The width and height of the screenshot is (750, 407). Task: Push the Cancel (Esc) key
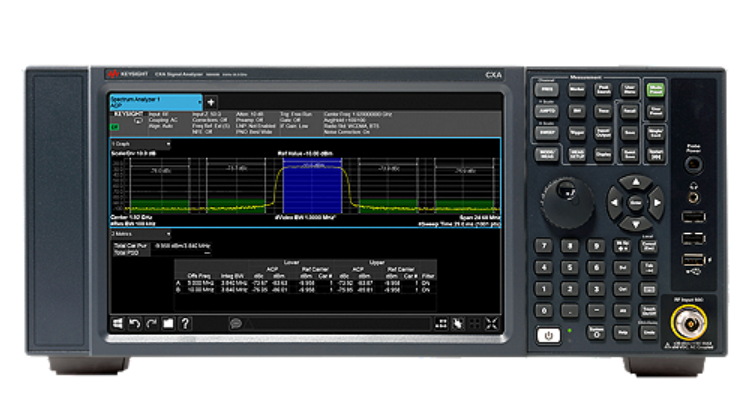point(649,246)
